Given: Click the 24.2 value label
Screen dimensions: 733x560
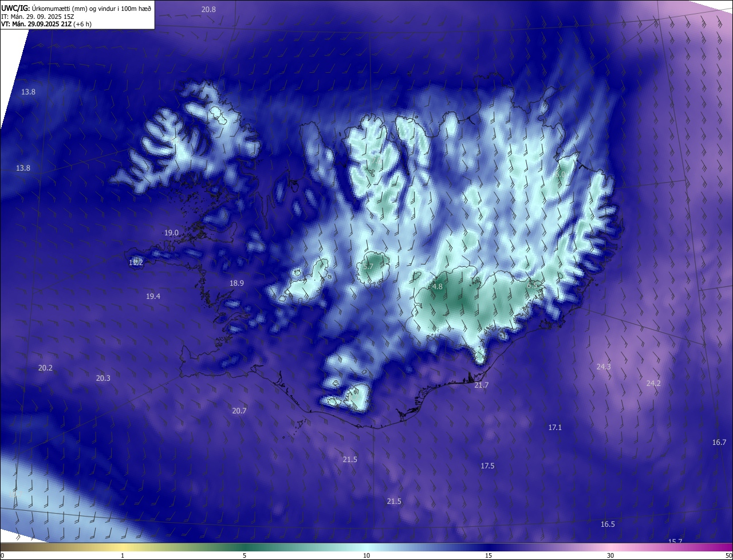Looking at the screenshot, I should click(653, 383).
